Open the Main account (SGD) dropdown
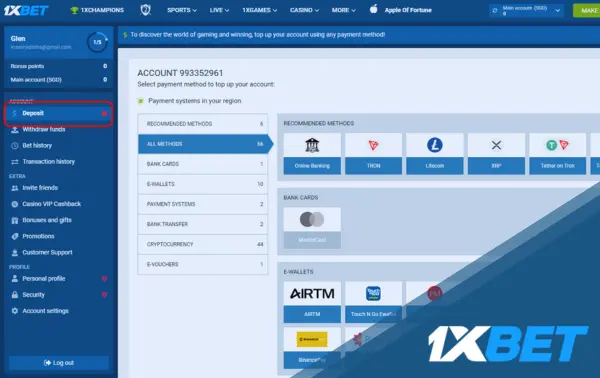Viewport: 600px width, 378px height. pyautogui.click(x=527, y=10)
